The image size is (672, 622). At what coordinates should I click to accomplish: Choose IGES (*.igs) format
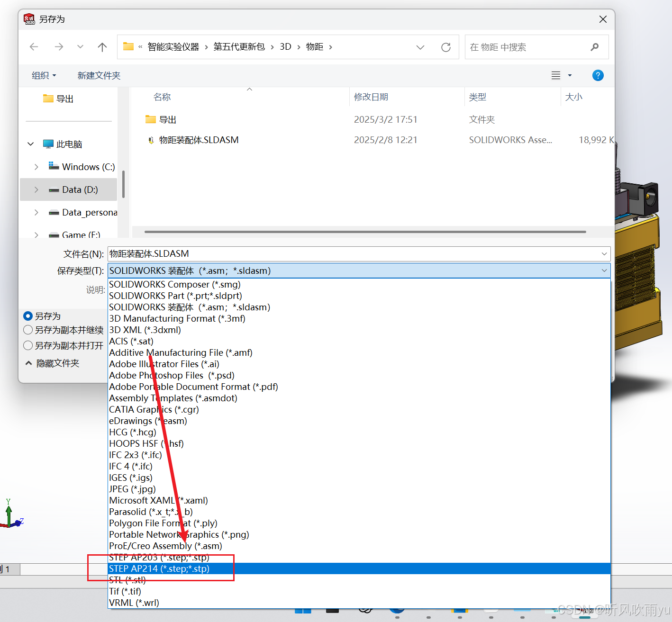[359, 478]
